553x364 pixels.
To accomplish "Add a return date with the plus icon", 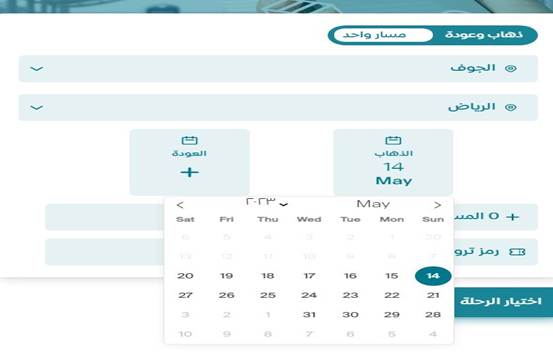I will pos(190,172).
